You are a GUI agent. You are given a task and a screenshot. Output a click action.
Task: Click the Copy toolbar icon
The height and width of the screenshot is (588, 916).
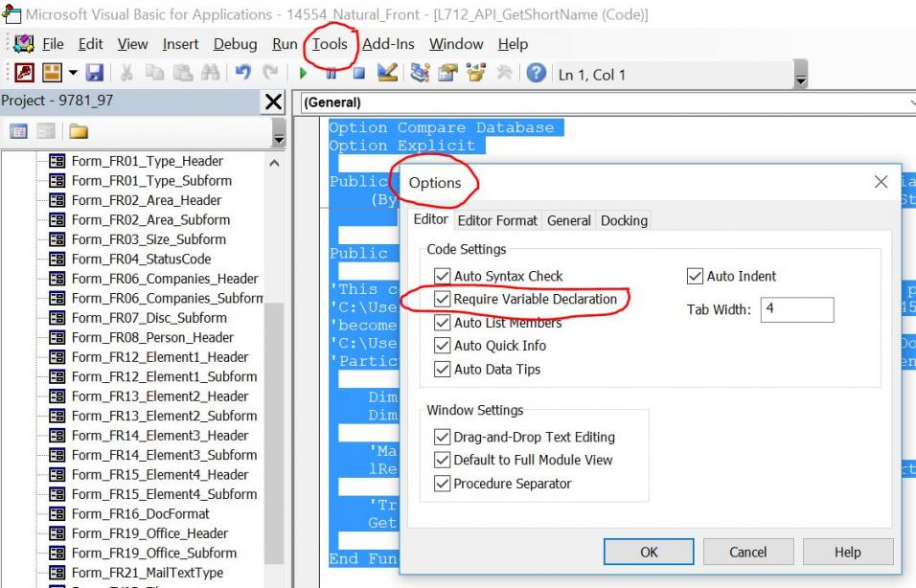tap(154, 73)
